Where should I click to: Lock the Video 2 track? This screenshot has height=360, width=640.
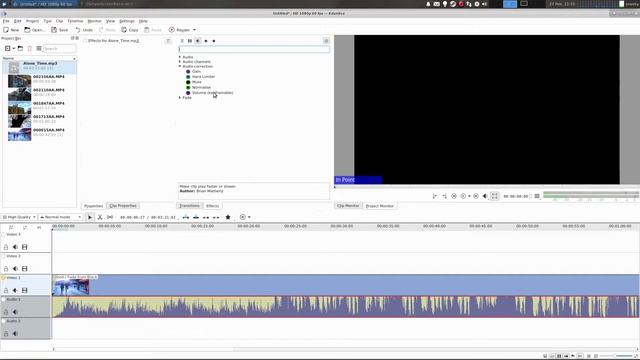[6, 269]
